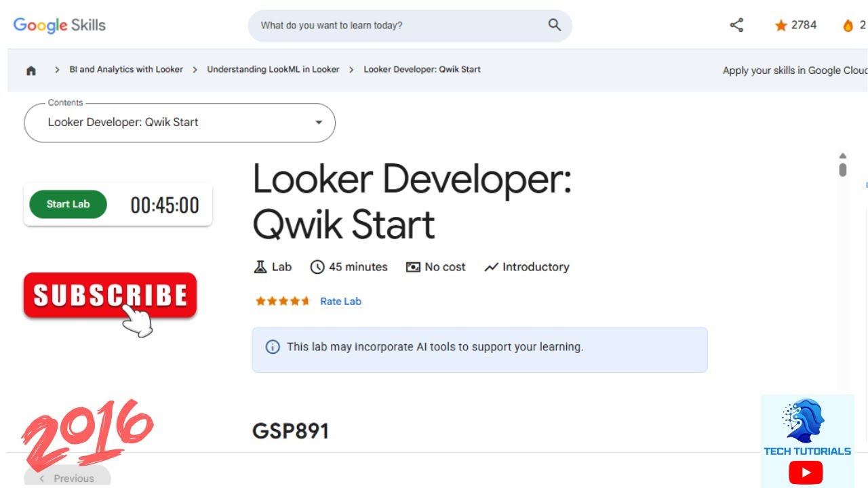Click the Introductory trend icon

(x=492, y=267)
